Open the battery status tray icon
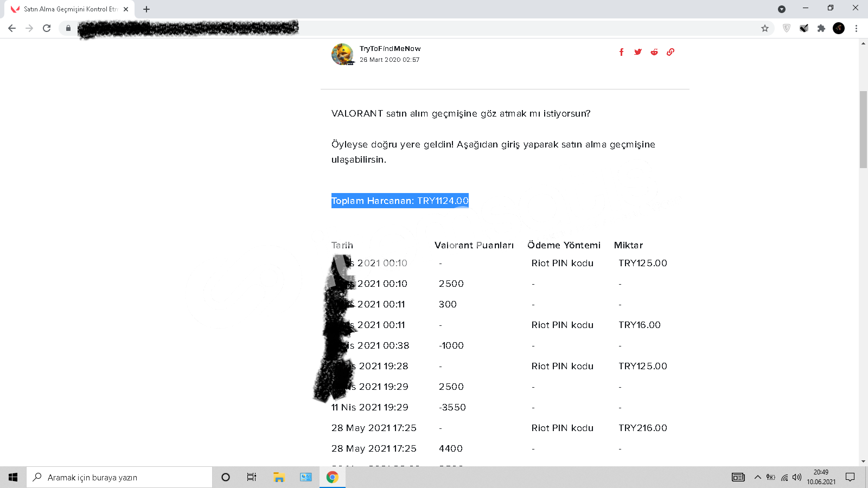Viewport: 868px width, 488px height. (771, 477)
